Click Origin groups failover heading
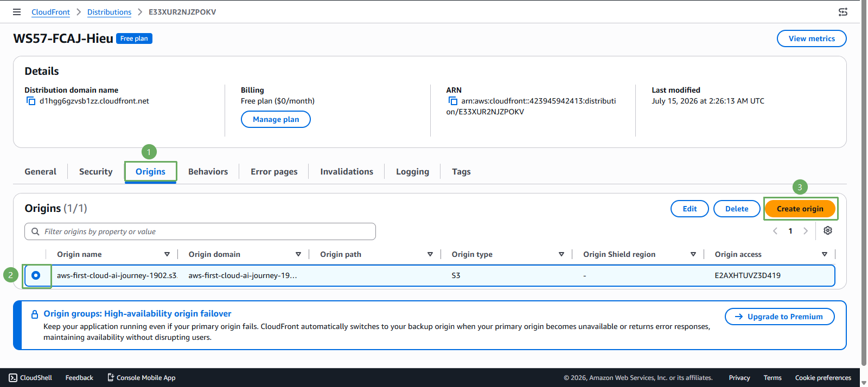This screenshot has width=868, height=387. click(x=137, y=313)
